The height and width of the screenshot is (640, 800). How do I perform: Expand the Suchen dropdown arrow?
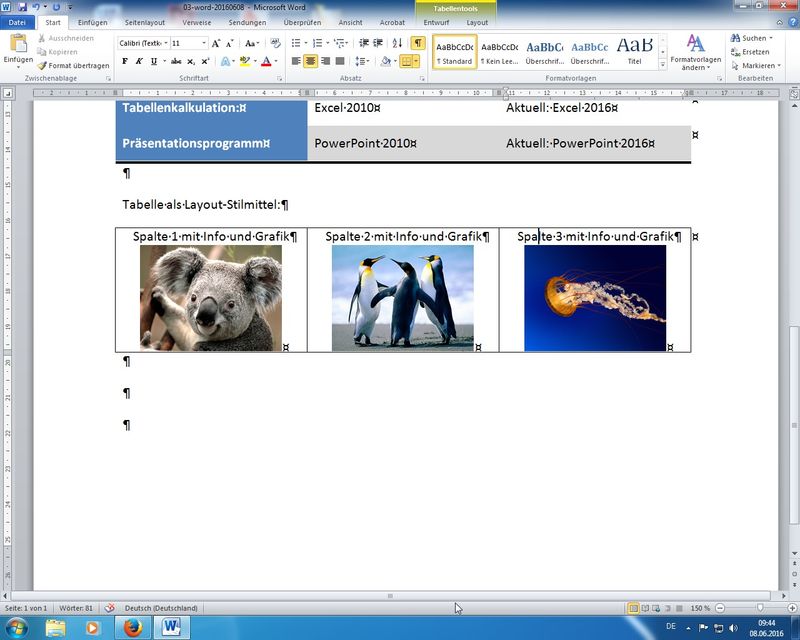click(x=771, y=38)
